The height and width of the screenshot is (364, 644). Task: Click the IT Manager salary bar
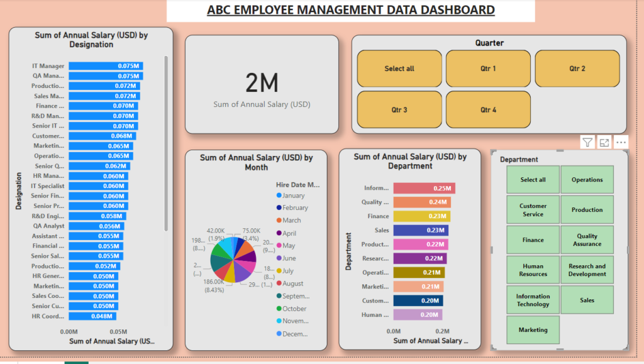click(x=106, y=66)
